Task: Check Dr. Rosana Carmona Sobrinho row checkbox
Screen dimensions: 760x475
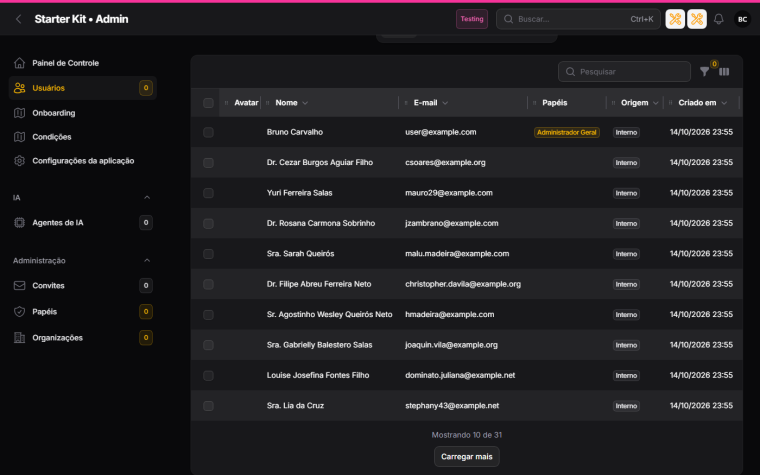Action: pyautogui.click(x=208, y=223)
